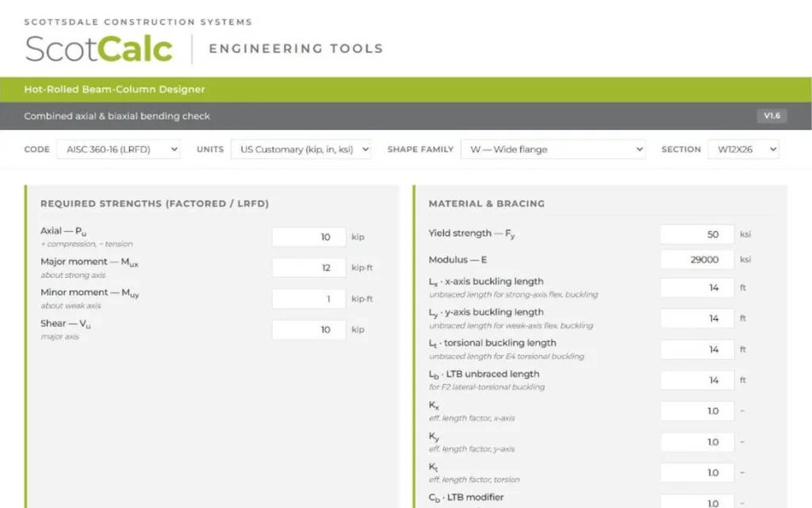Open the SECTION dropdown W12X26
The width and height of the screenshot is (812, 508).
click(743, 149)
